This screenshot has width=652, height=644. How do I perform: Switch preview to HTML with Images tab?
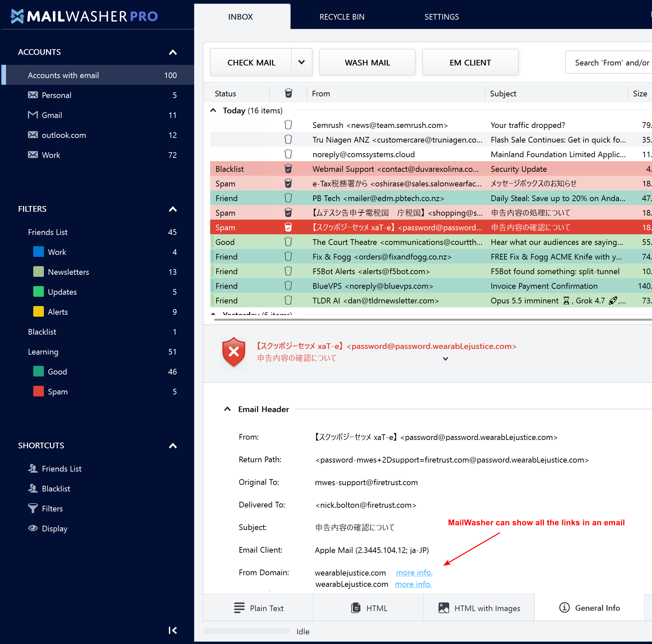pos(479,608)
